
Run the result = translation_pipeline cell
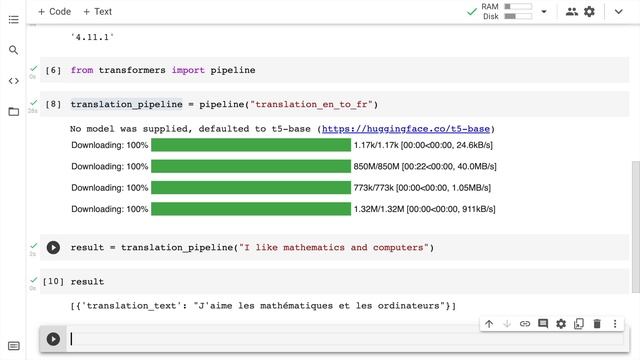pos(53,247)
